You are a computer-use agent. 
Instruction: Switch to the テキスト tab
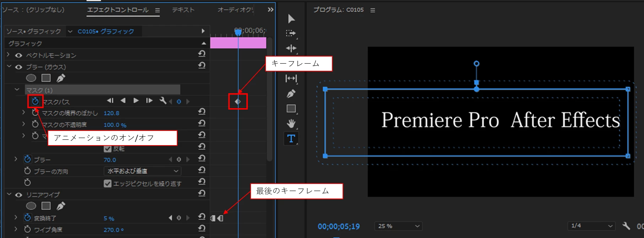click(x=183, y=10)
